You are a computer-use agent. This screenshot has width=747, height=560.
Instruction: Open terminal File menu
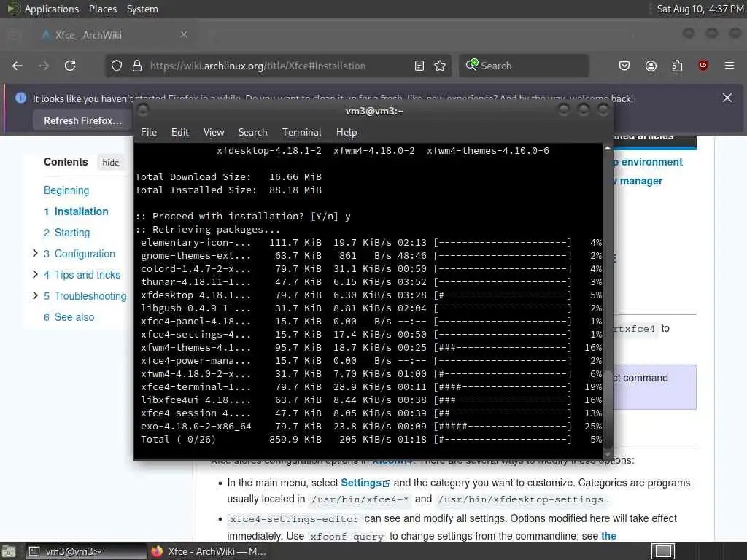[x=149, y=133]
